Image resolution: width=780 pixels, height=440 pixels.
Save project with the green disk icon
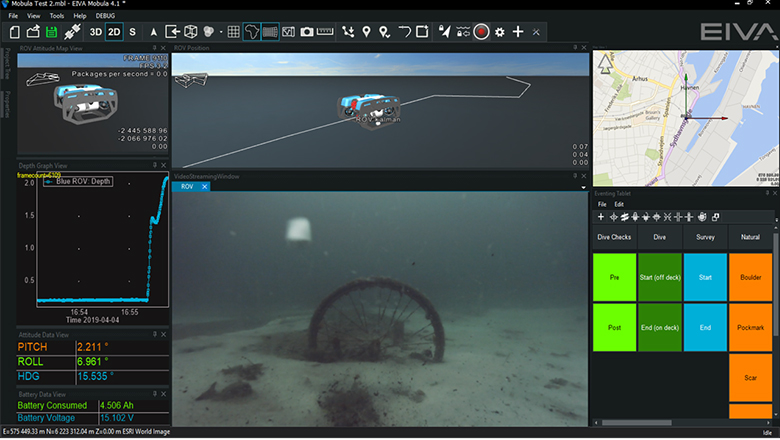(52, 32)
